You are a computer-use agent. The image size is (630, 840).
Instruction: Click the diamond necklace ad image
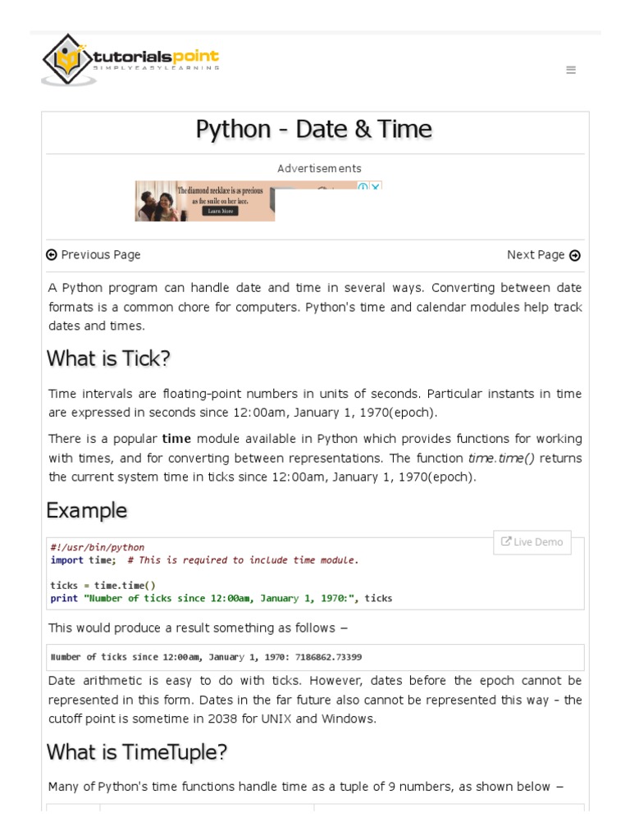(164, 202)
